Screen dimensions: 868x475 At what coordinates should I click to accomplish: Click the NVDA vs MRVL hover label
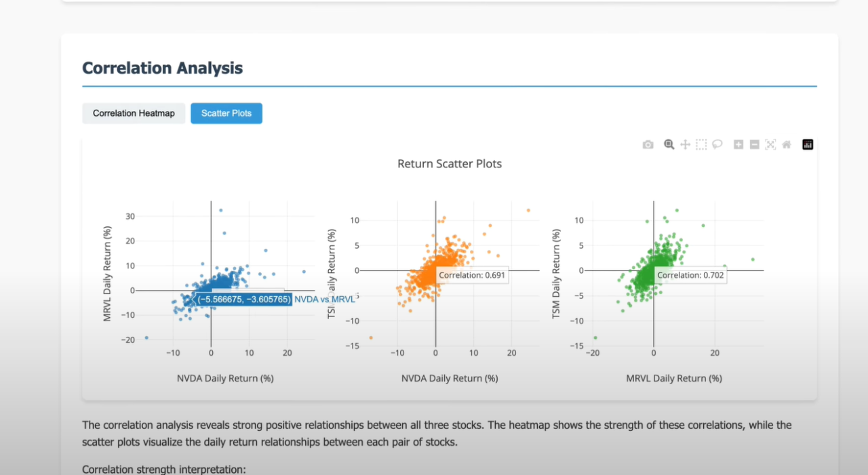(324, 299)
